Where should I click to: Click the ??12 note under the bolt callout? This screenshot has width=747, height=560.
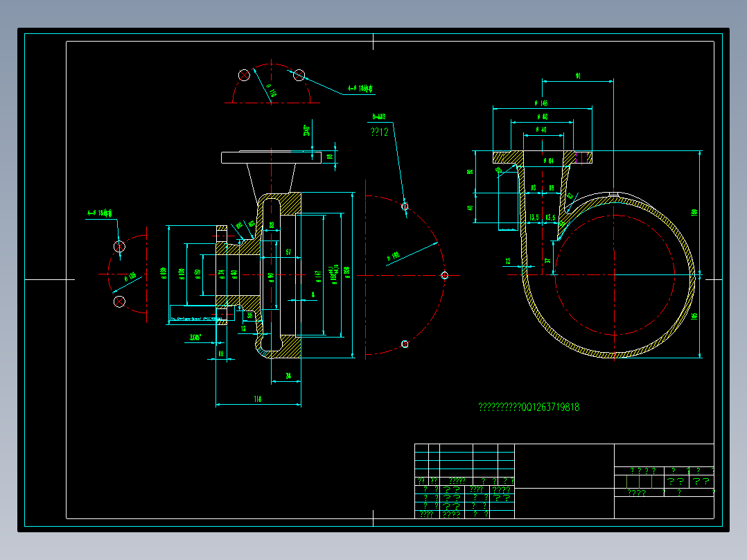coord(379,132)
